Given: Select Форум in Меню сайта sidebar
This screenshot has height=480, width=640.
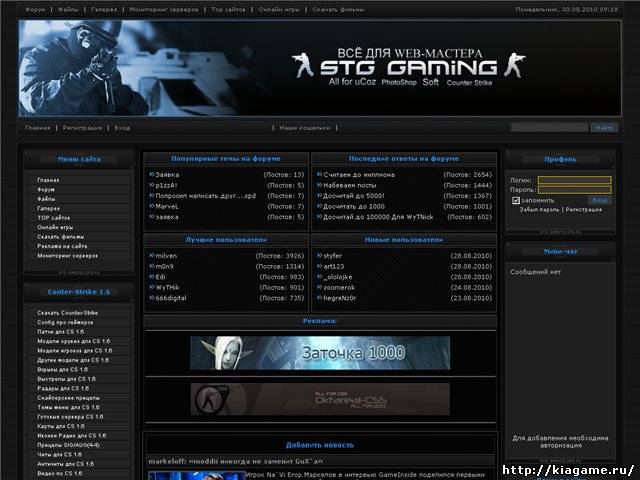Looking at the screenshot, I should point(46,190).
